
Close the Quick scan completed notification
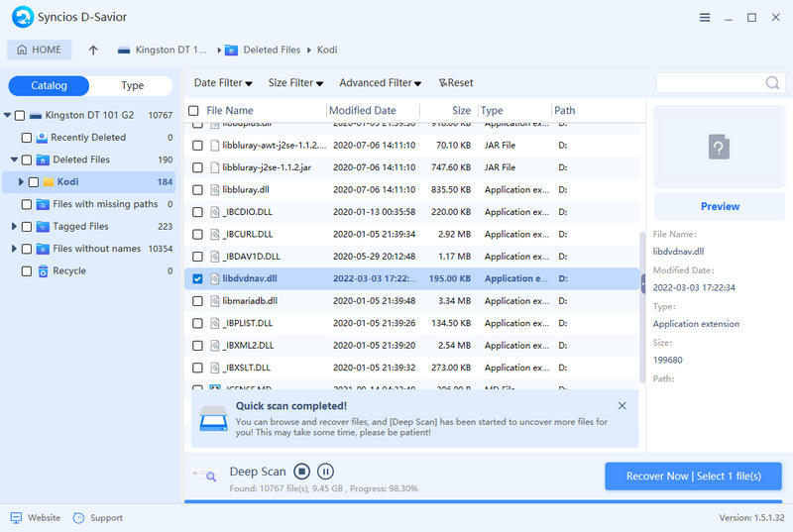pos(622,405)
